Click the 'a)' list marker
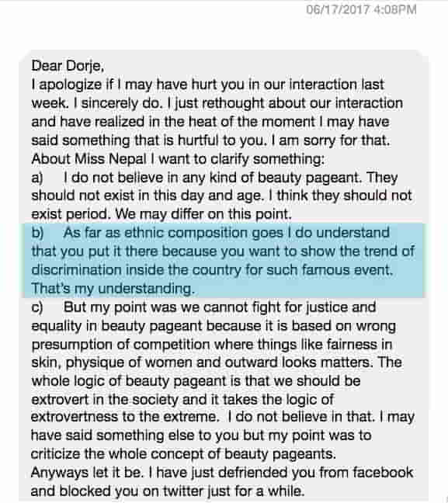 pyautogui.click(x=37, y=178)
